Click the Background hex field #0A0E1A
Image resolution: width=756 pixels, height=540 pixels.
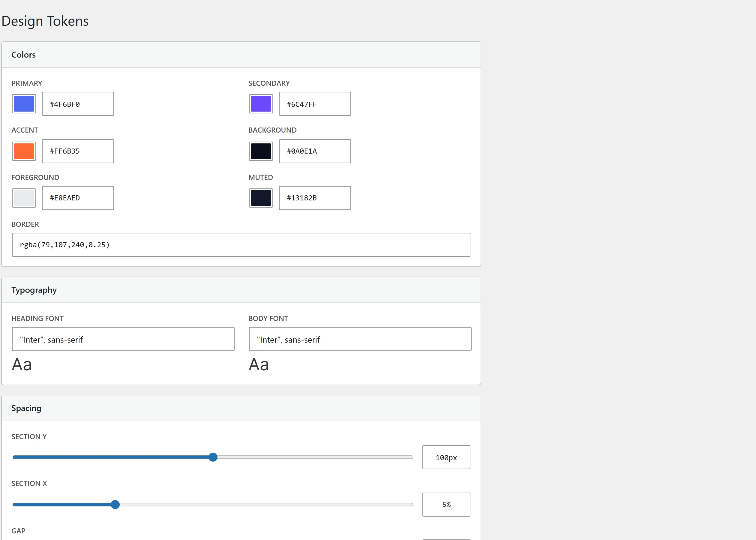315,151
